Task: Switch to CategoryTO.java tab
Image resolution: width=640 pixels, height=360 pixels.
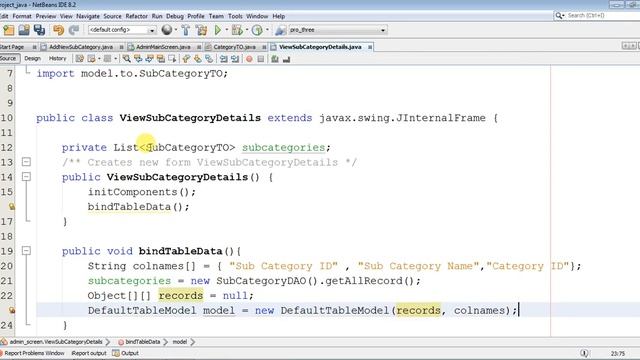Action: [234, 47]
